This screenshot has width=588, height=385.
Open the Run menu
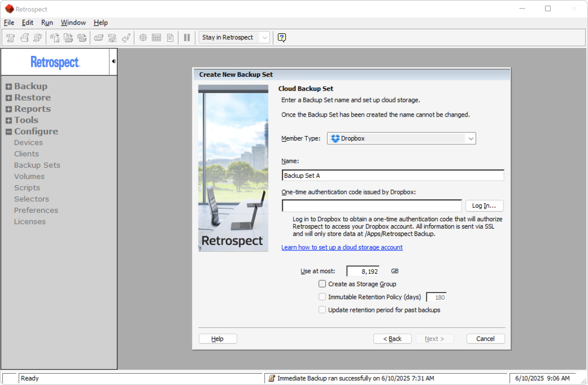47,23
